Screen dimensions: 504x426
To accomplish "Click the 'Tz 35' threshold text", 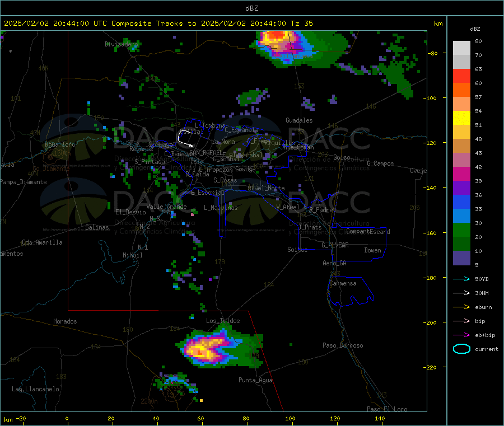I will [301, 24].
